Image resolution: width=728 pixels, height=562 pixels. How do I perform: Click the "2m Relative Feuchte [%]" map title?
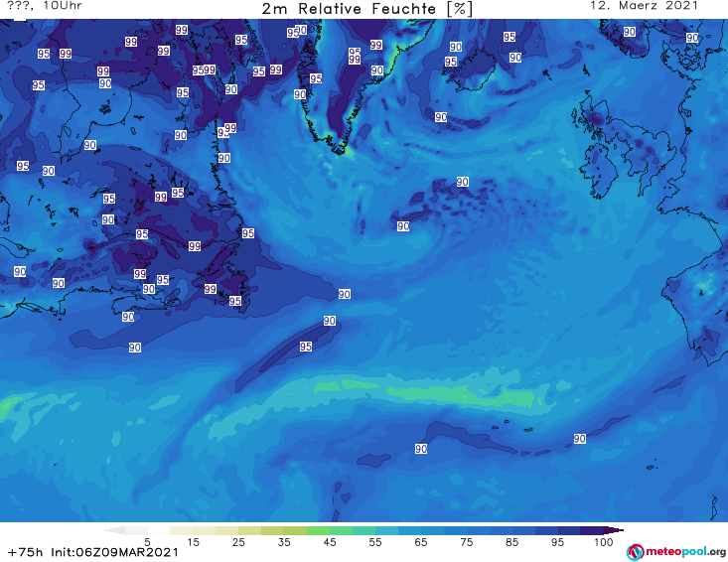(x=366, y=9)
